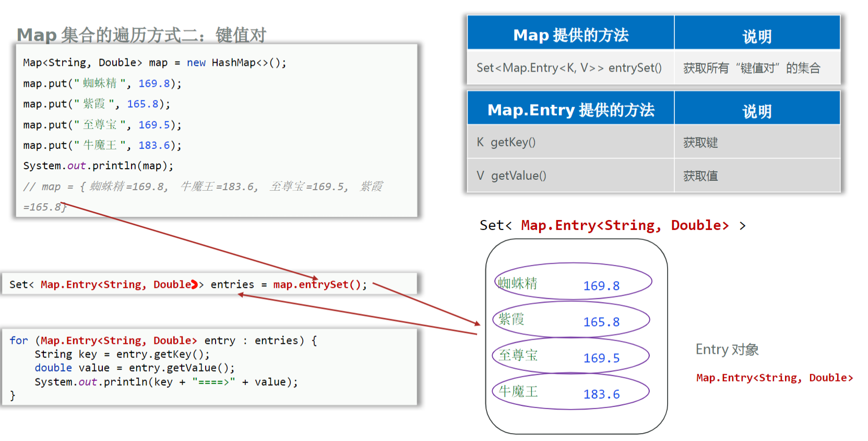Image resolution: width=868 pixels, height=441 pixels.
Task: Click red Map.Entry text below "Entry 对象"
Action: click(x=774, y=378)
